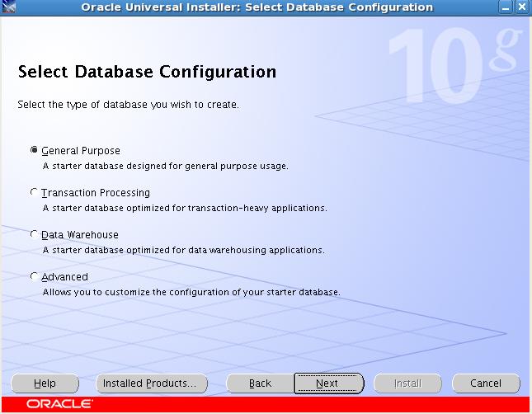The image size is (532, 414).
Task: Open the Help button
Action: coord(45,383)
